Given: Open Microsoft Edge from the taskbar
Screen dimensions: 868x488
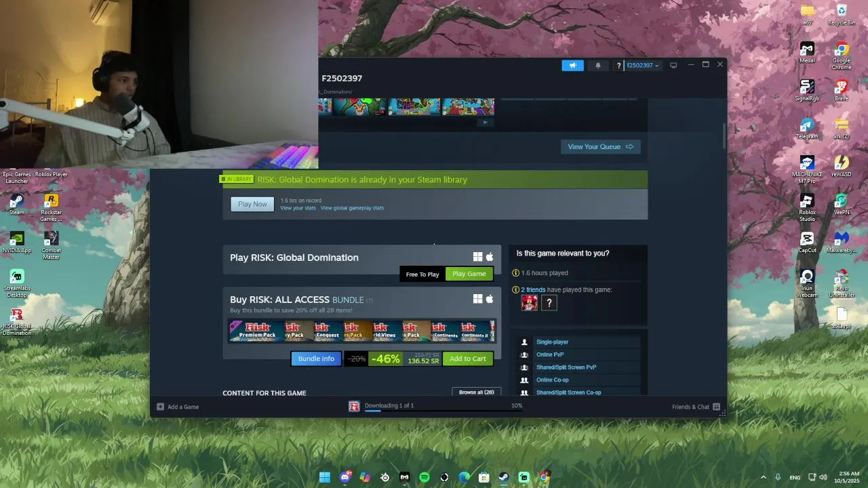Looking at the screenshot, I should click(x=465, y=477).
